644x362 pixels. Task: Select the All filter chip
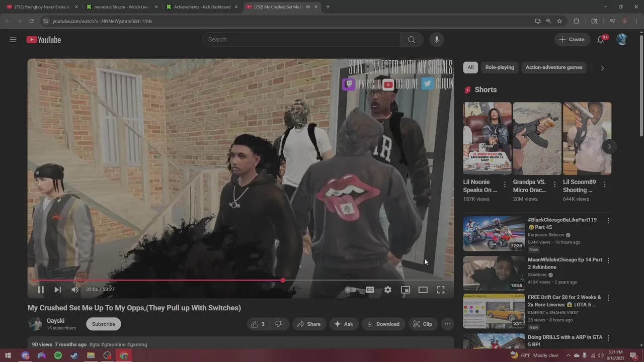click(x=470, y=67)
